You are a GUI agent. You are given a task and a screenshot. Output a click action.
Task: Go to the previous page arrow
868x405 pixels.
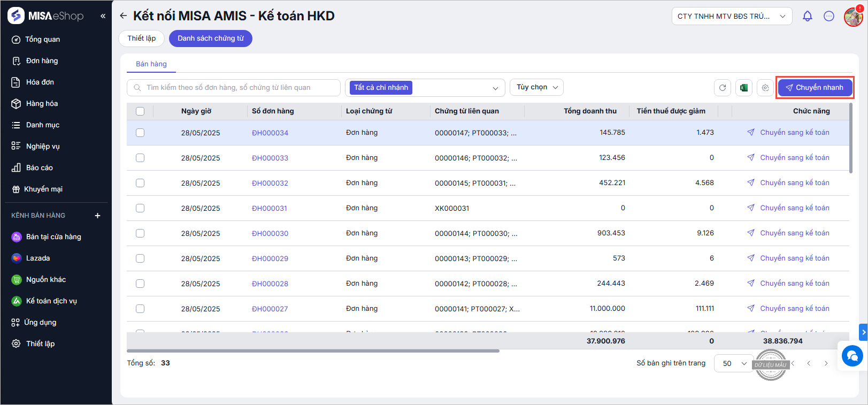[809, 364]
